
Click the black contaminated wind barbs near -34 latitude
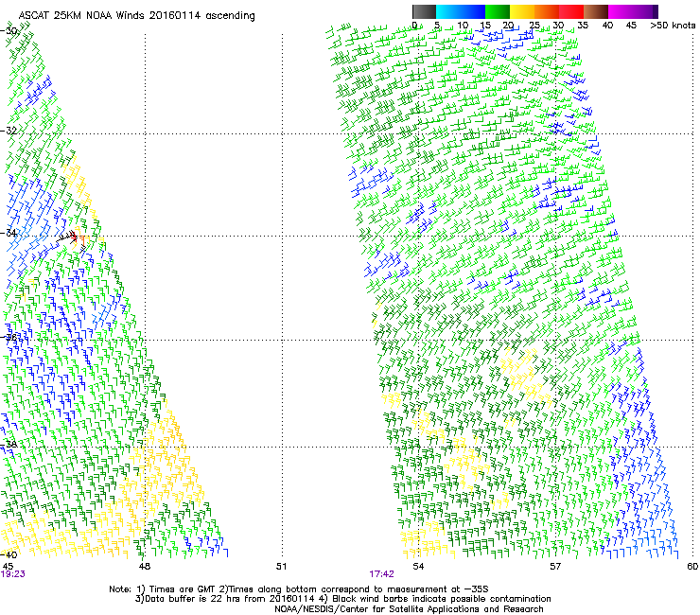67,237
